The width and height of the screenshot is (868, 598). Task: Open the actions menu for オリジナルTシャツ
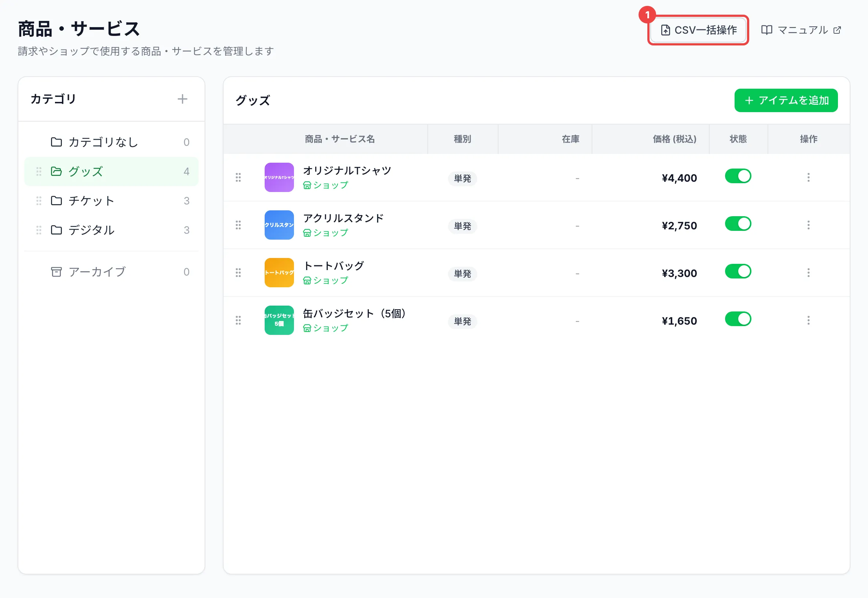(x=808, y=177)
